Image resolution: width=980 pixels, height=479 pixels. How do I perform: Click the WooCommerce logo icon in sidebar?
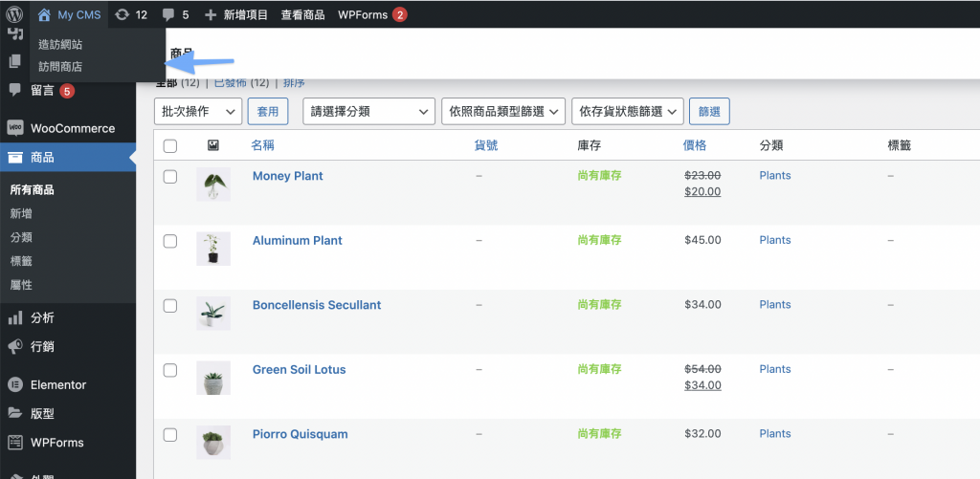(x=15, y=128)
